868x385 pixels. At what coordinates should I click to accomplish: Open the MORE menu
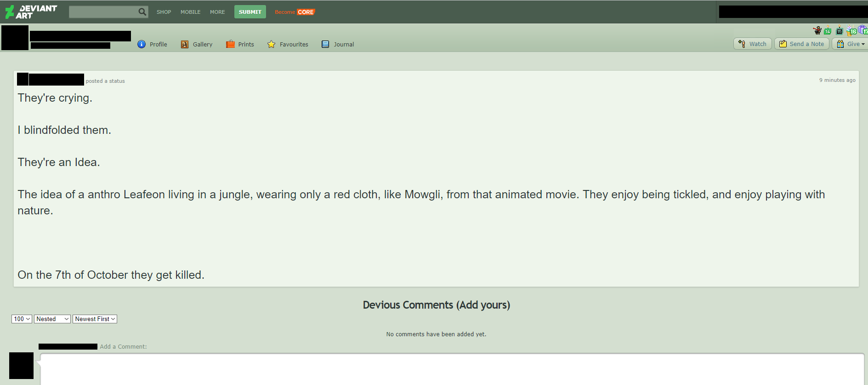(x=217, y=12)
